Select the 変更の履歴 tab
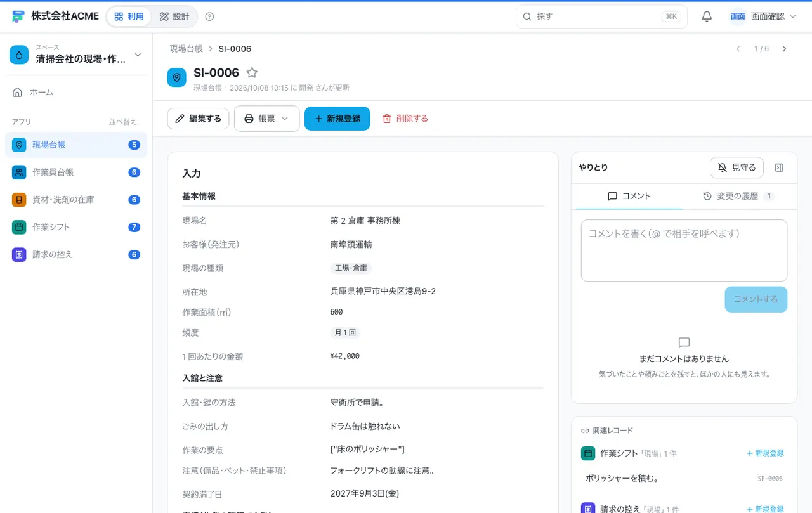This screenshot has width=812, height=513. click(738, 197)
